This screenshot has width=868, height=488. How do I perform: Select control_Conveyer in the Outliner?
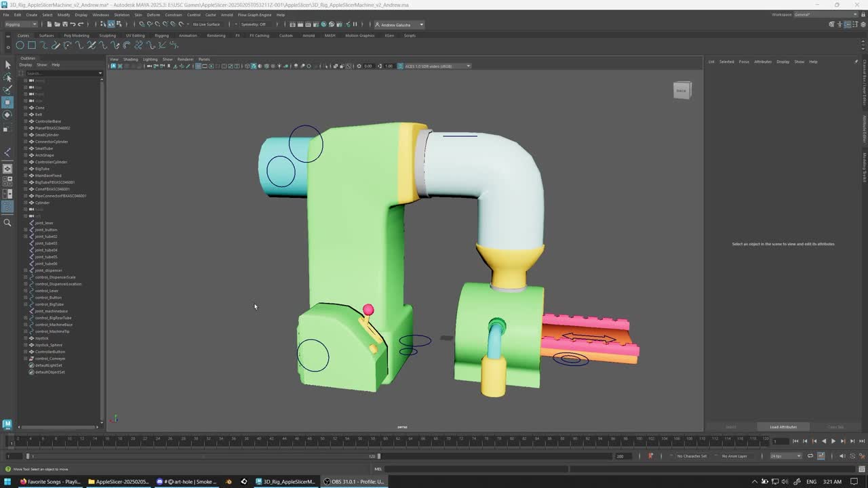[50, 359]
